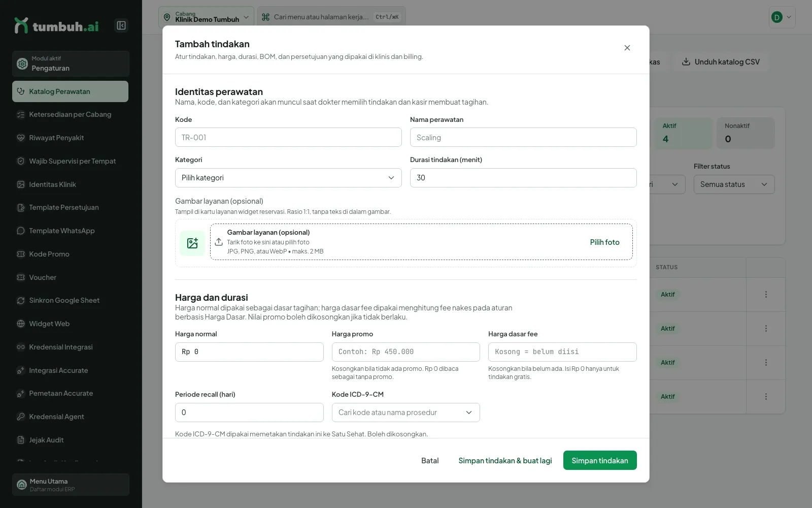Click the Sinkron Google Sheet sync icon
The image size is (812, 508).
pos(21,300)
